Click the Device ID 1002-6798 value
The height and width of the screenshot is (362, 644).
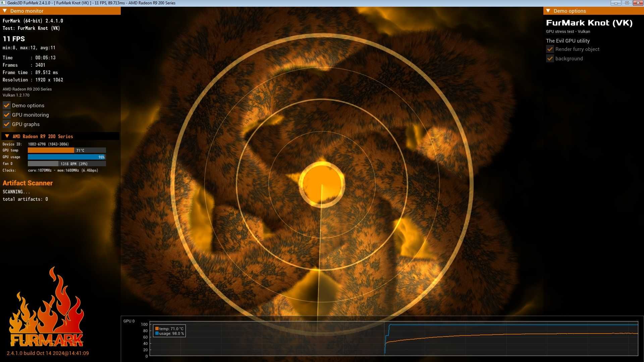pos(48,144)
